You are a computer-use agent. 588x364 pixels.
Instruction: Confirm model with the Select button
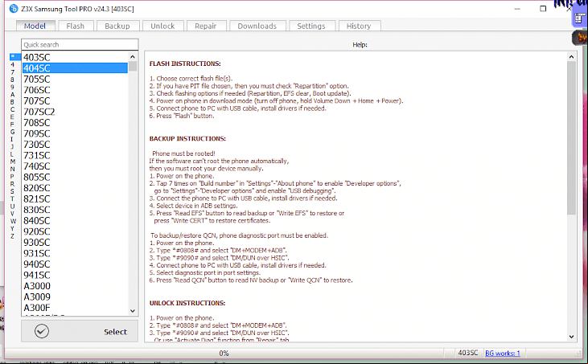80,331
